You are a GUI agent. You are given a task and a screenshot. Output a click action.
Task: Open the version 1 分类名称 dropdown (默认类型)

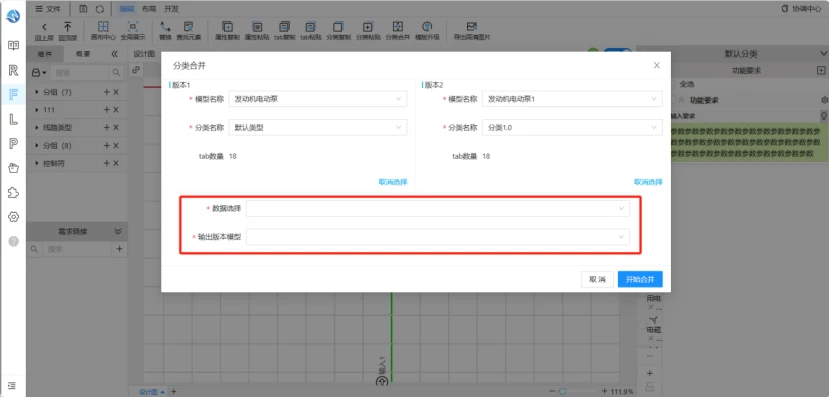(318, 127)
